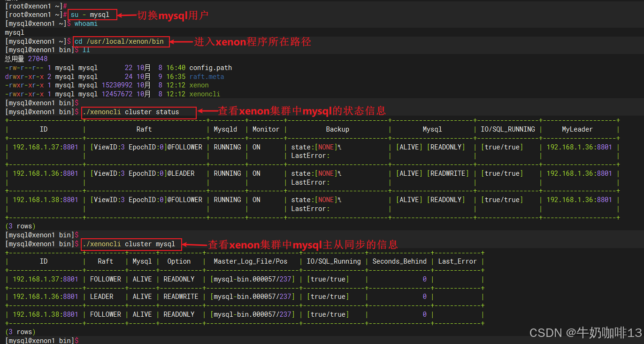Select 192.168.1.36:8801 ID in cluster mysql table
Viewport: 644px width, 344px height.
coord(46,297)
